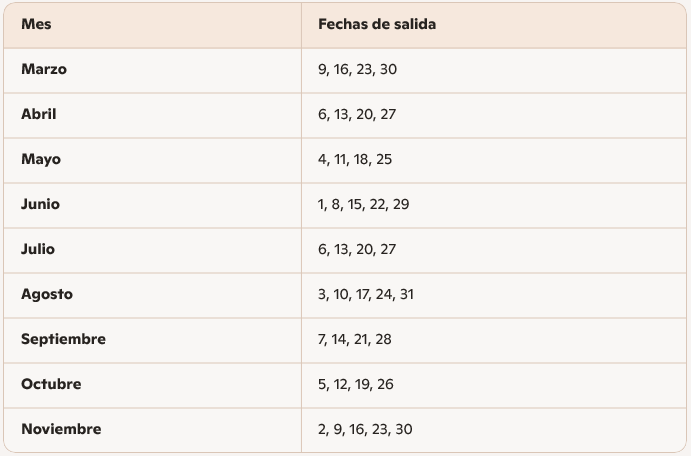691x456 pixels.
Task: Click the Julio departure dates cell
Action: [357, 250]
